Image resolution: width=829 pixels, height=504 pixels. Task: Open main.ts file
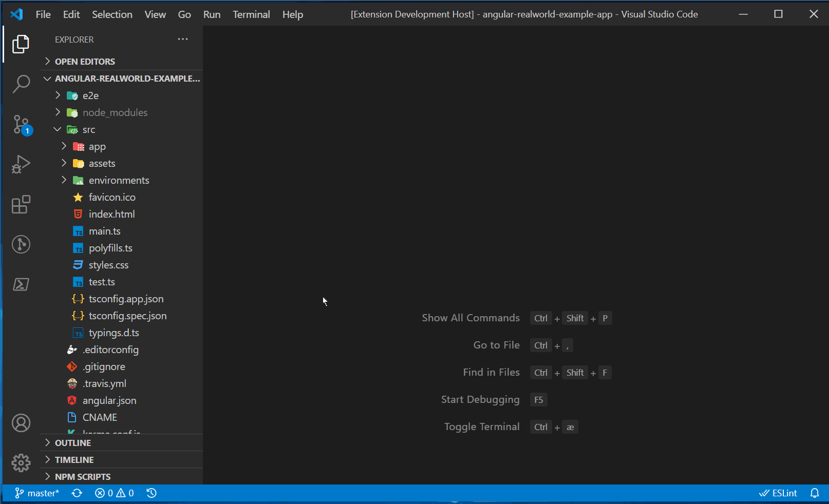coord(121,231)
